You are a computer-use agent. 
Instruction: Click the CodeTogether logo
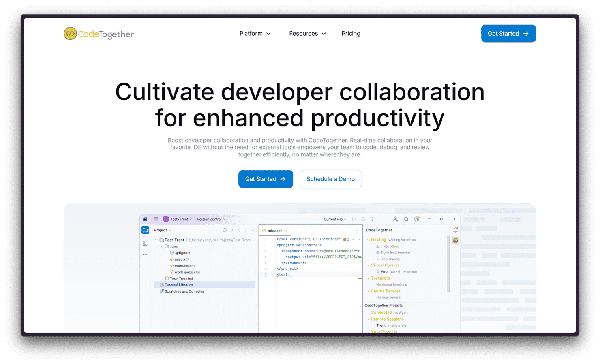click(99, 34)
